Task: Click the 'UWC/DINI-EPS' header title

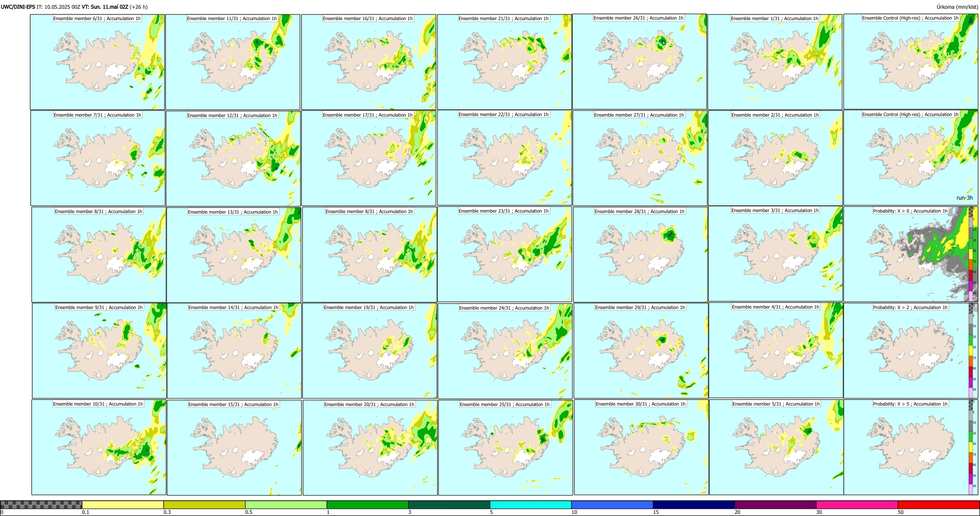Action: (18, 7)
